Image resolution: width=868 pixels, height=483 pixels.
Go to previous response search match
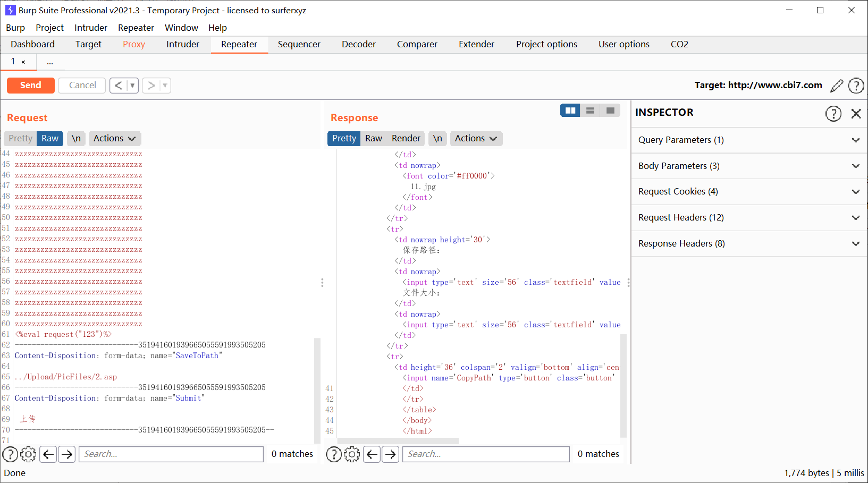tap(372, 454)
